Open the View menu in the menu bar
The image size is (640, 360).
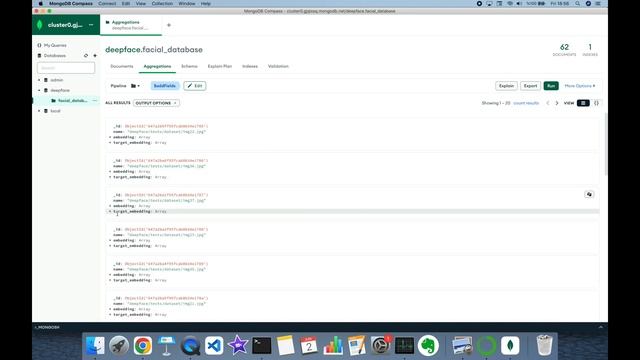141,4
